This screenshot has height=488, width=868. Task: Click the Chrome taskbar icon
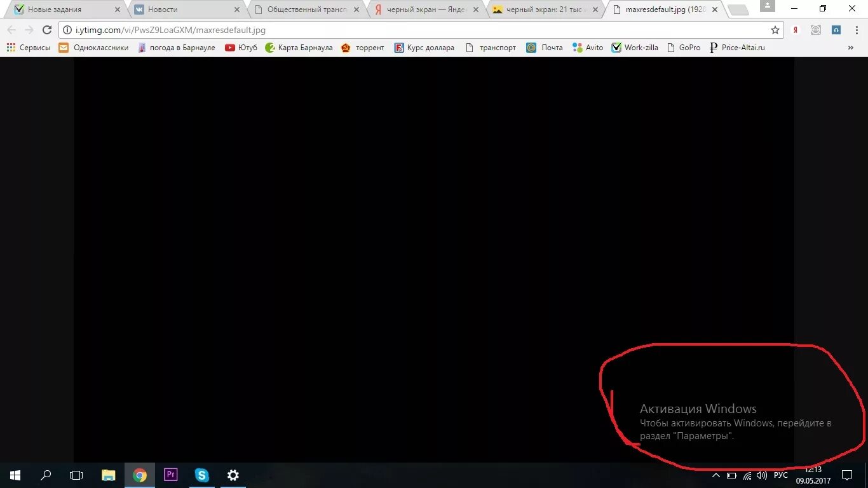click(x=140, y=475)
